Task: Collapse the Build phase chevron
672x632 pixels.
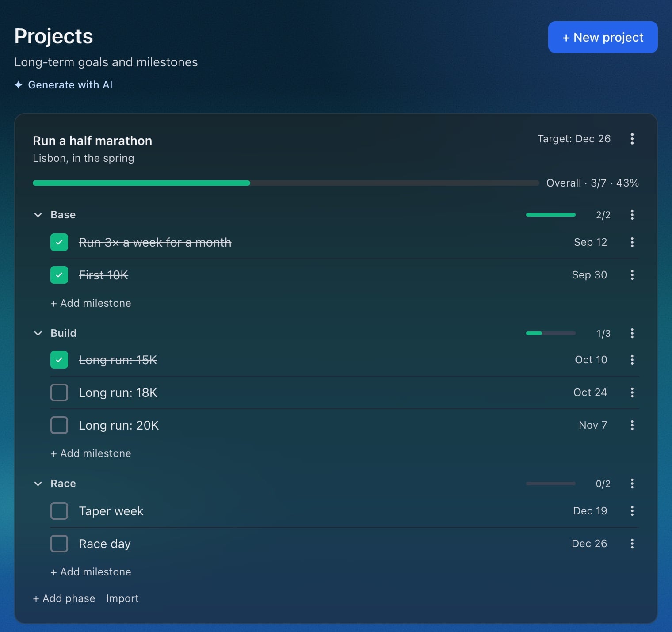Action: [38, 333]
